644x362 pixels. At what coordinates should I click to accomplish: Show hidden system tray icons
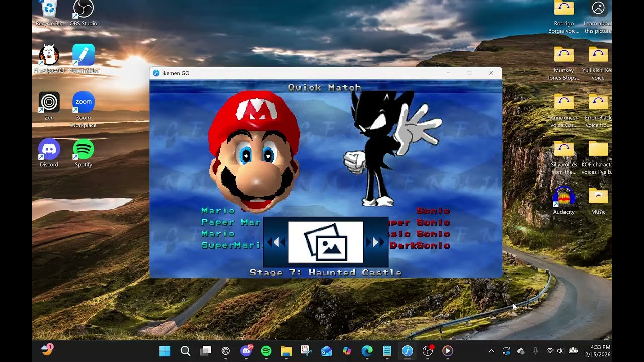point(492,351)
